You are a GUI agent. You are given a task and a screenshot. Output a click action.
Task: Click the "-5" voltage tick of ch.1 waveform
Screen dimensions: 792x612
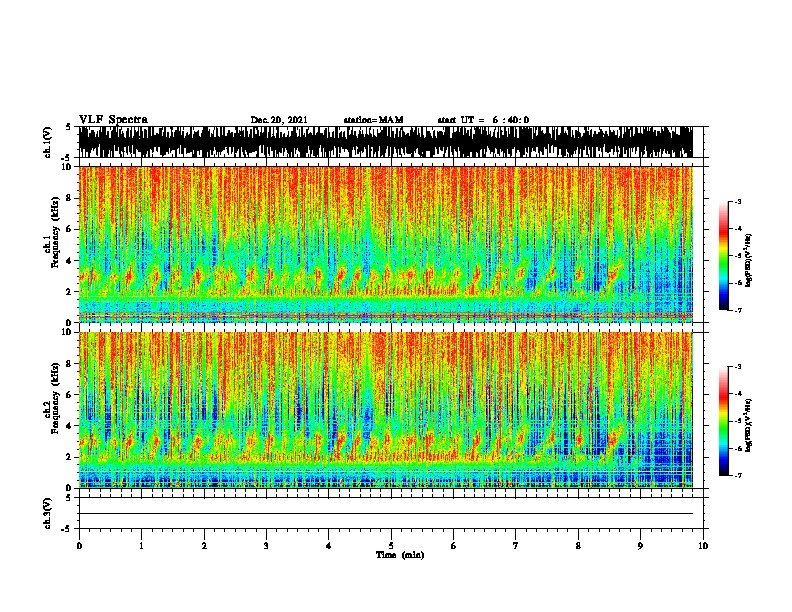click(67, 158)
